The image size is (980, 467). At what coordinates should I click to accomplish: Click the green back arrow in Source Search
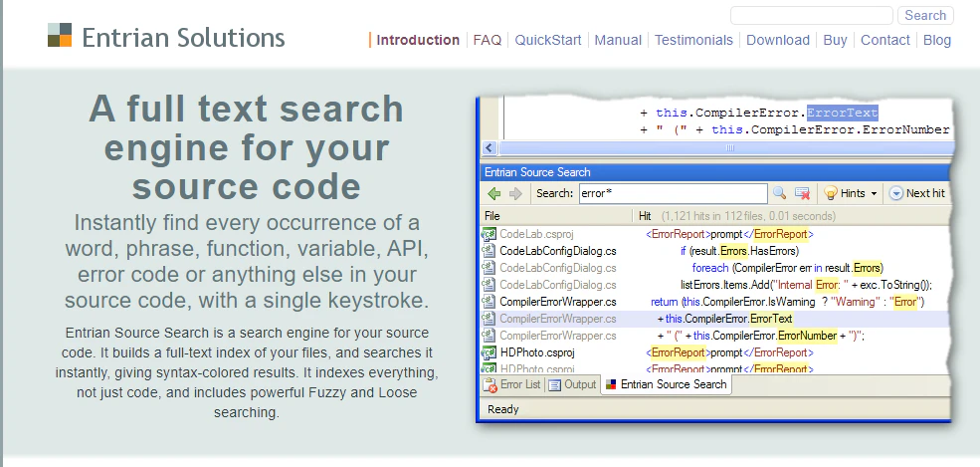[494, 193]
